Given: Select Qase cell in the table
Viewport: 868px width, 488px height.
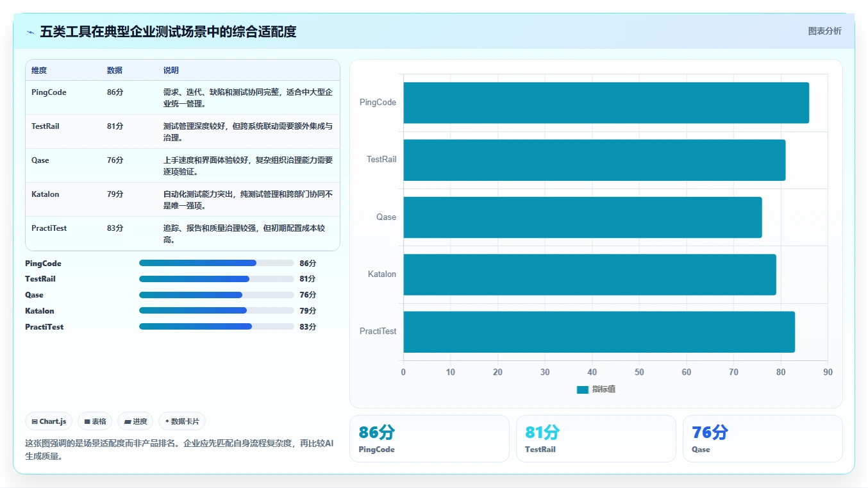Looking at the screenshot, I should (x=40, y=160).
